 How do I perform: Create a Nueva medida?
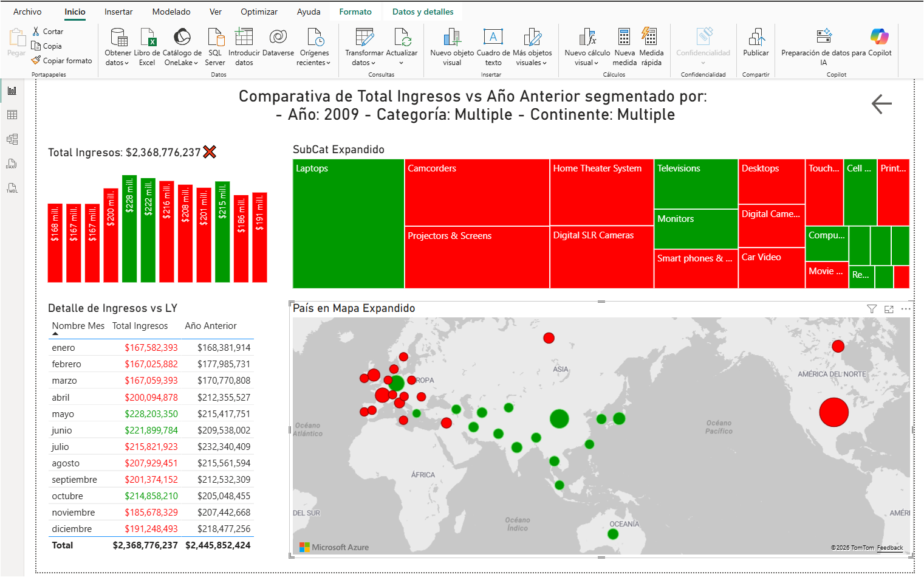tap(625, 47)
